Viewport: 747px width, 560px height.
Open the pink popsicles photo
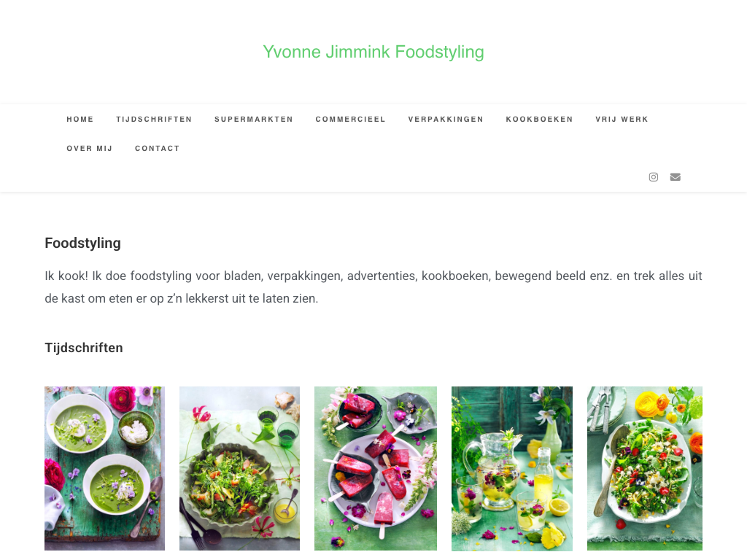[376, 468]
